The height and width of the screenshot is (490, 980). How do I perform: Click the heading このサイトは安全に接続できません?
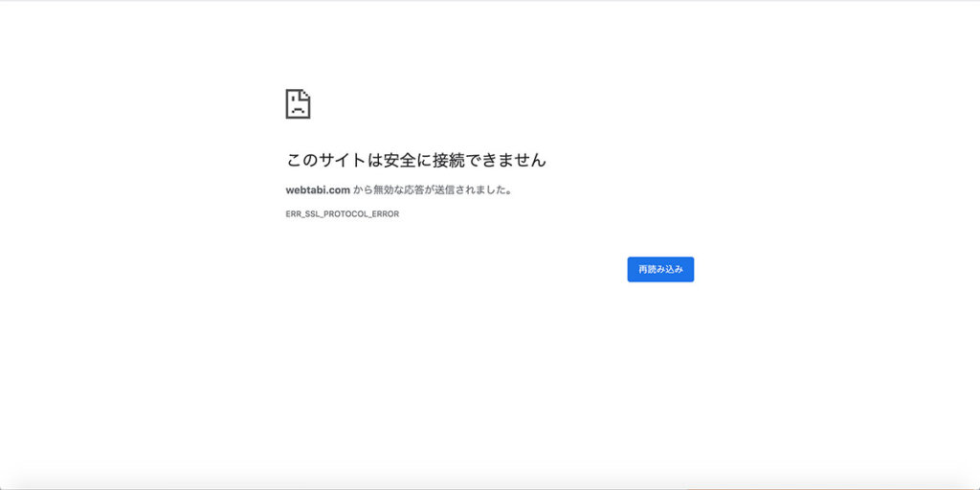(415, 160)
